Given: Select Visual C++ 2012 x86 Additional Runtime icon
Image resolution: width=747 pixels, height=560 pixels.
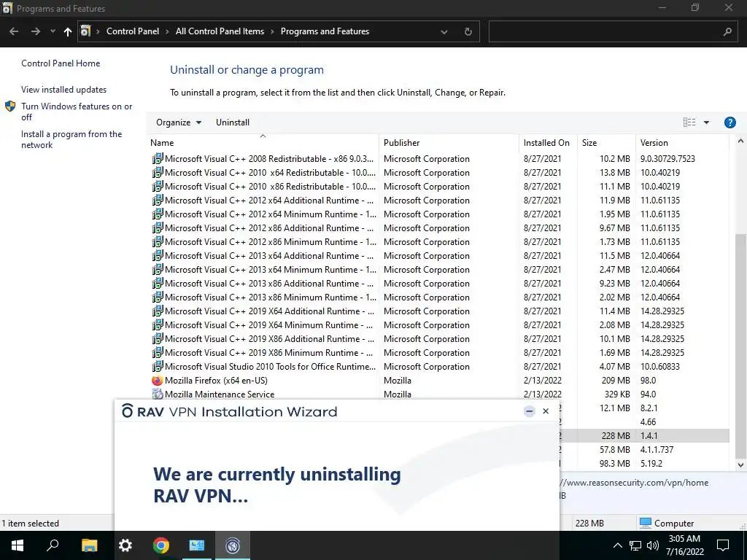Looking at the screenshot, I should [158, 228].
